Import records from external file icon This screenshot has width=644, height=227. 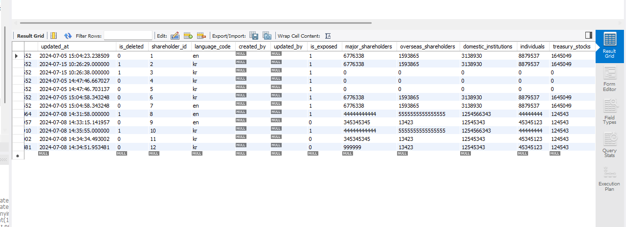tap(267, 36)
